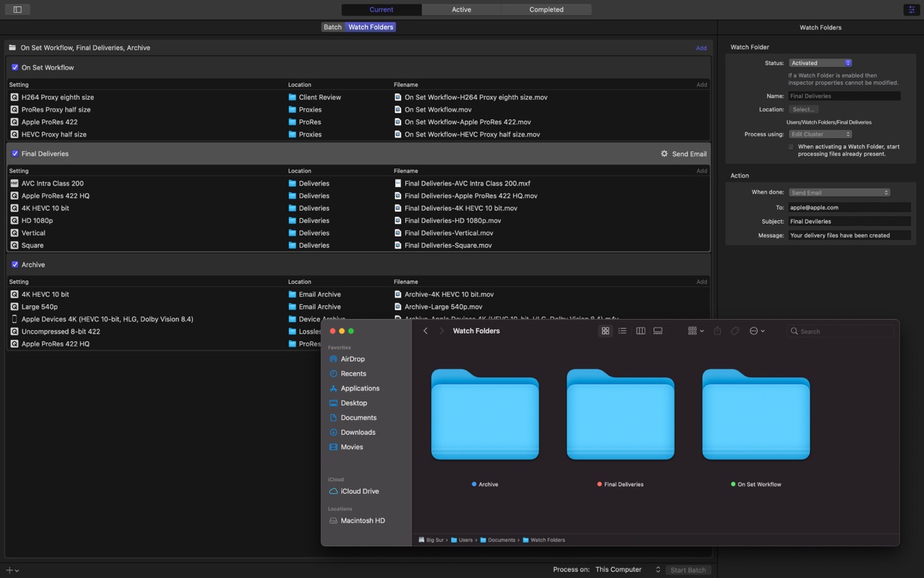Click the tag icon in the Finder toolbar
Screen dimensions: 924x578
(x=734, y=331)
